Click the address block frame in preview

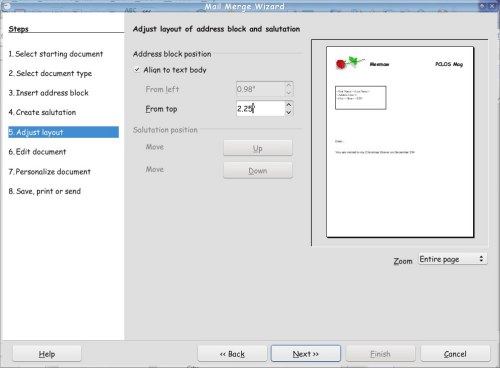360,97
